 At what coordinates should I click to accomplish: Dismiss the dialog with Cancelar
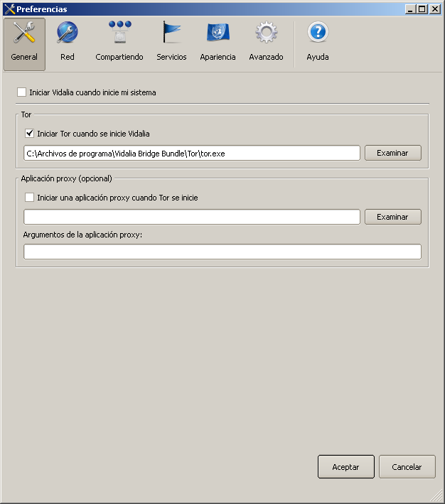(407, 467)
